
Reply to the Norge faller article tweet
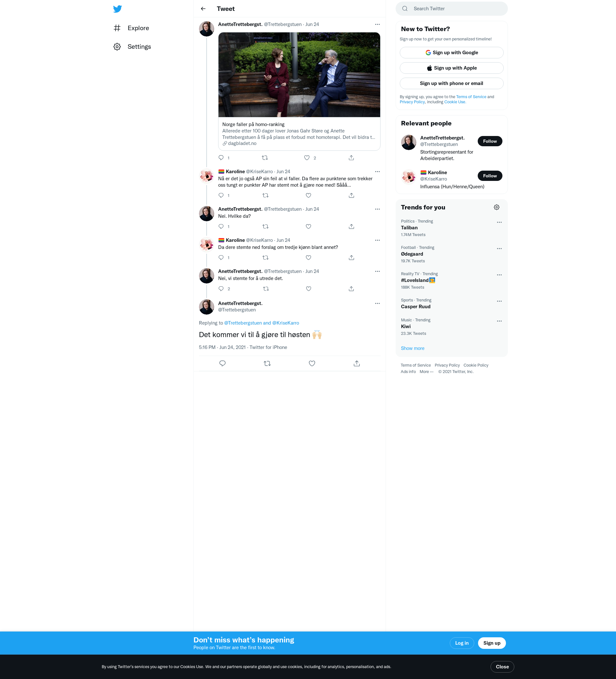221,157
